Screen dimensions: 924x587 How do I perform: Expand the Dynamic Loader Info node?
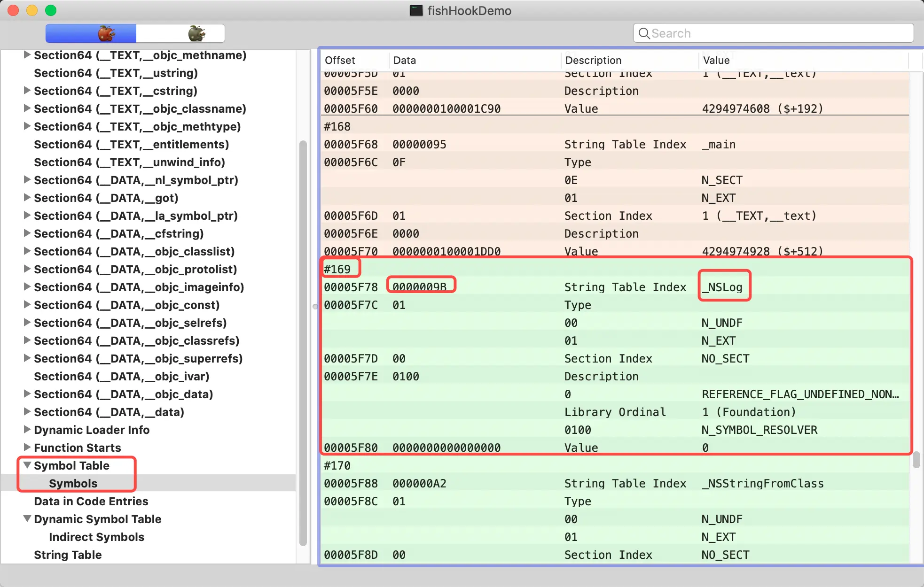pyautogui.click(x=27, y=430)
